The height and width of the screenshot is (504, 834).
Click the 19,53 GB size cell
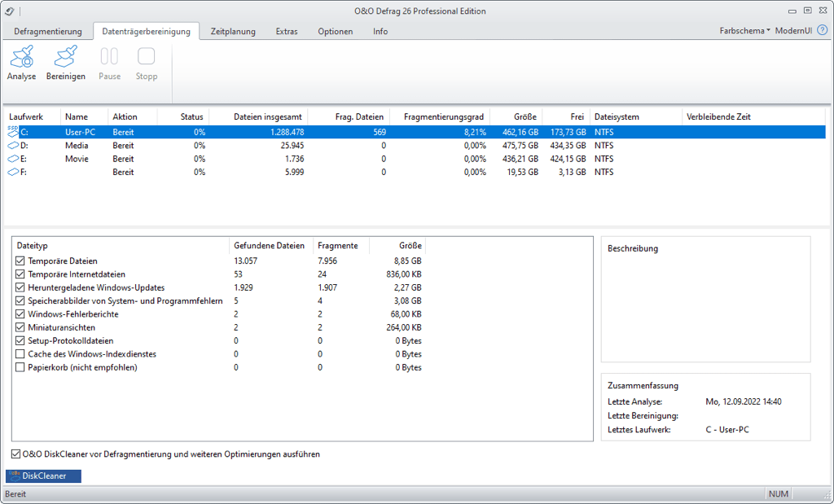(x=522, y=172)
